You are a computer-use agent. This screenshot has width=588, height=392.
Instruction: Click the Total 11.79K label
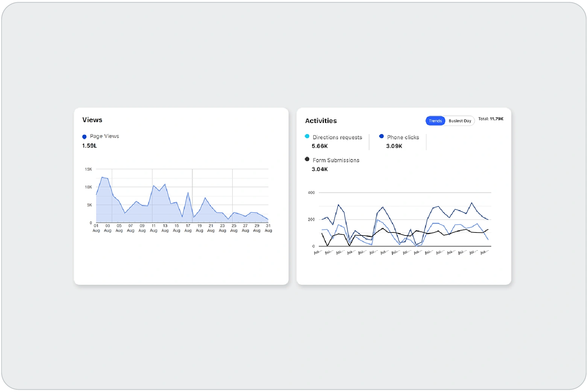click(491, 119)
